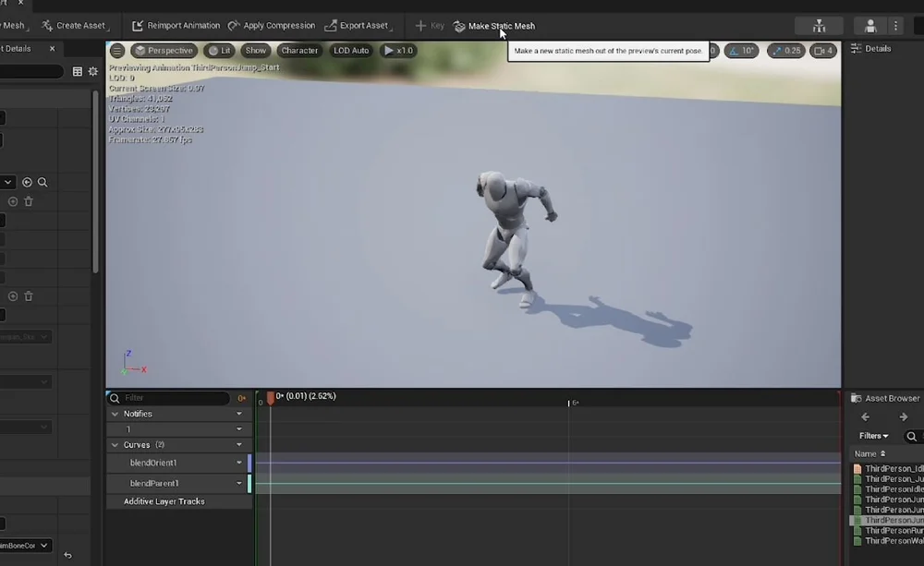Open the Character viewport menu
This screenshot has width=924, height=566.
tap(298, 51)
